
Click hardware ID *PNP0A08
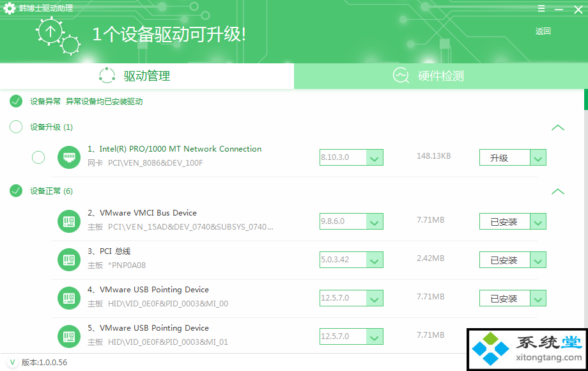point(127,265)
